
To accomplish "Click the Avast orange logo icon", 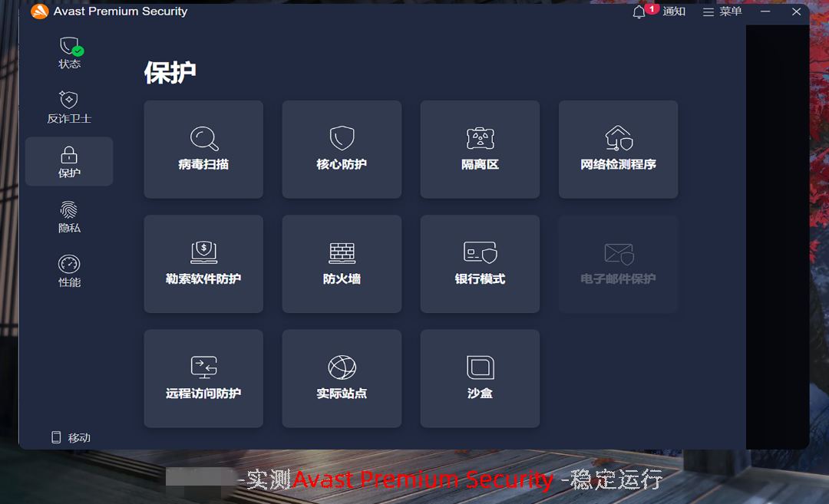I will pyautogui.click(x=40, y=11).
